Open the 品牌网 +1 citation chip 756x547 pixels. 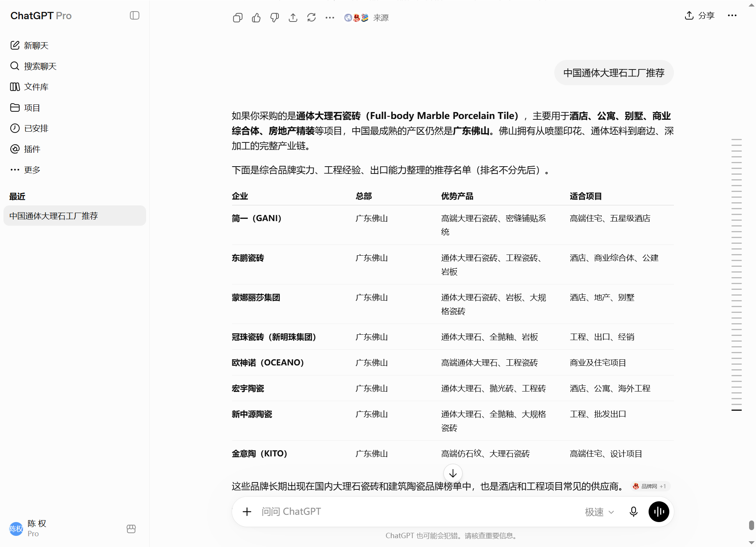click(651, 486)
